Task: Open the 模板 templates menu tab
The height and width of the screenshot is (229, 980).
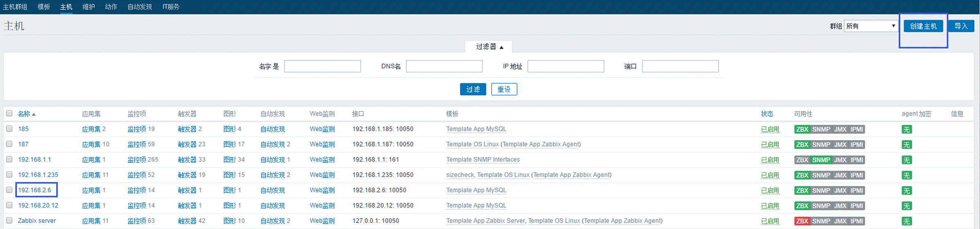Action: (x=44, y=7)
